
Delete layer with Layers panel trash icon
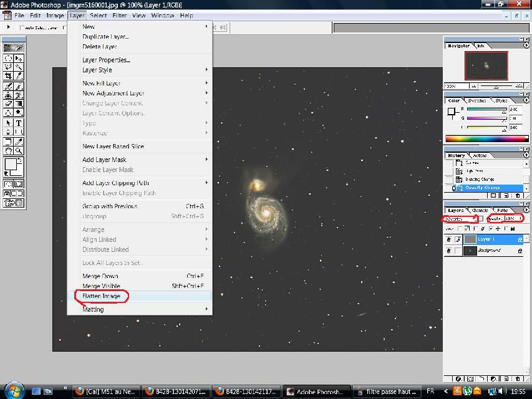(x=518, y=378)
